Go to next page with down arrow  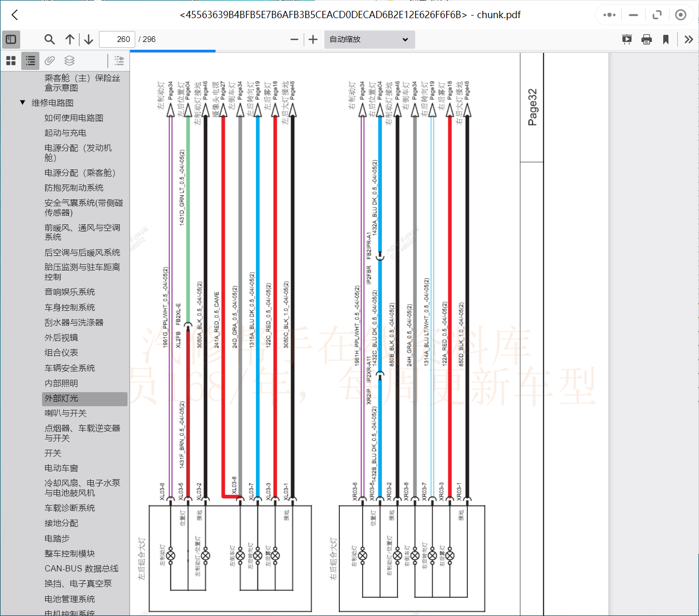(88, 39)
